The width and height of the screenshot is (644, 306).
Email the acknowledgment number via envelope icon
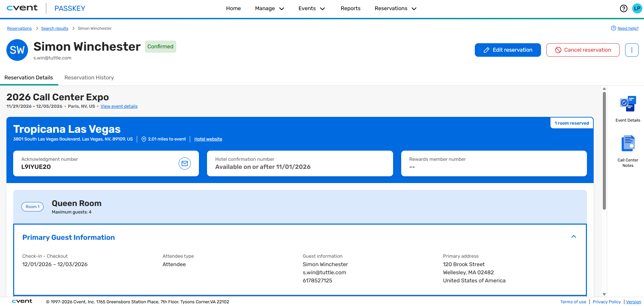click(185, 163)
